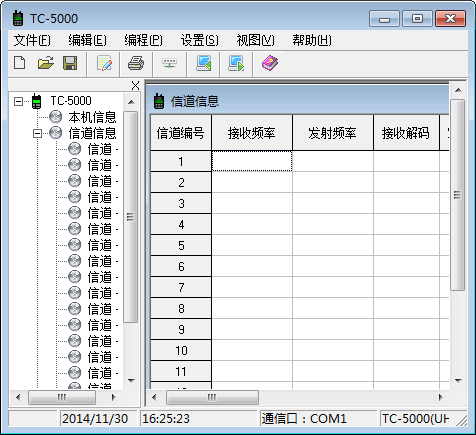This screenshot has width=476, height=435.
Task: Collapse the 信道信息 tree node
Action: tap(37, 133)
